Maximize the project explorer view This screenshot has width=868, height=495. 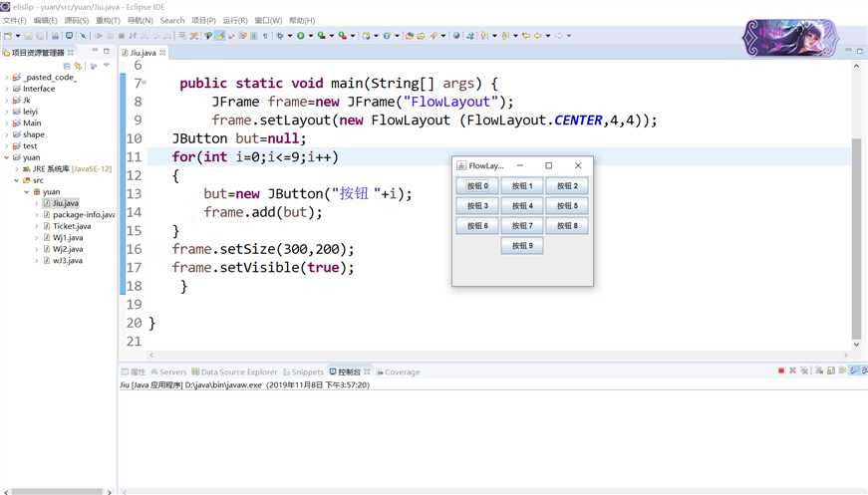107,51
